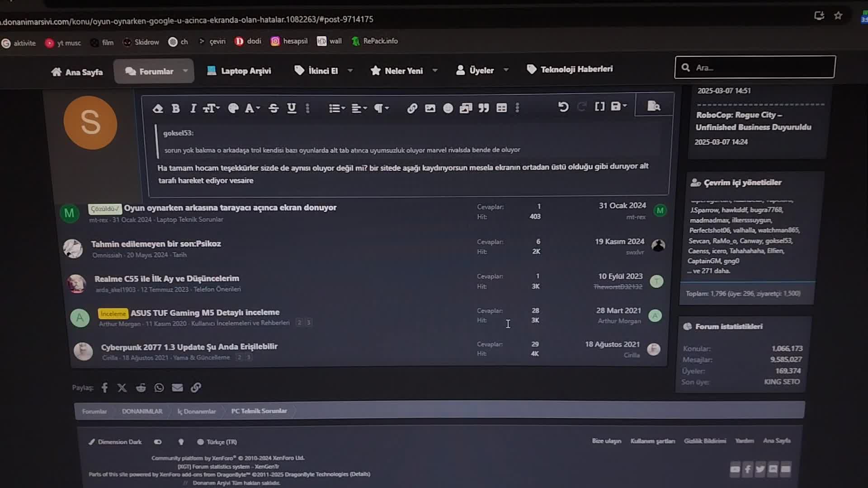868x488 pixels.
Task: Click PC Teknik Sorunlar breadcrumb link
Action: [259, 411]
